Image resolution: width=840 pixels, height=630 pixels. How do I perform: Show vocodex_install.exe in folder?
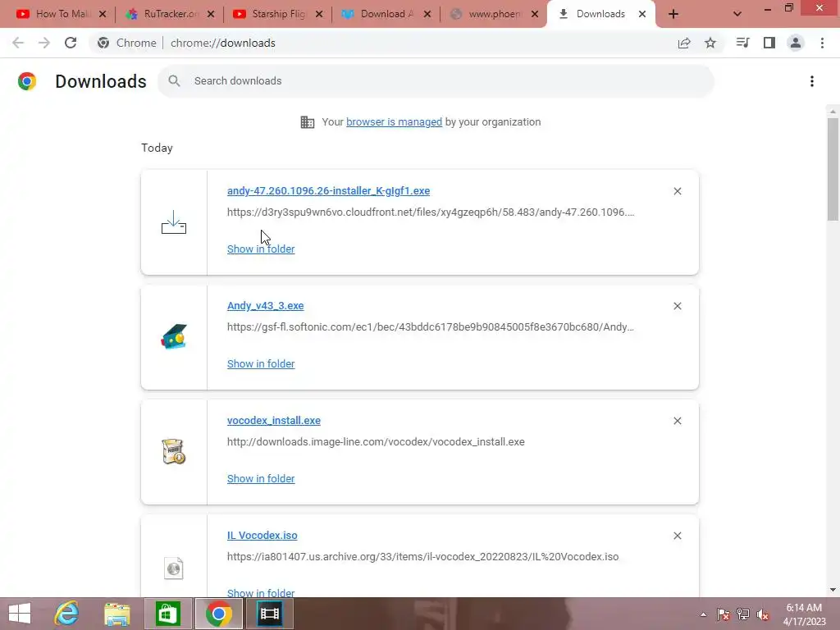pyautogui.click(x=261, y=478)
